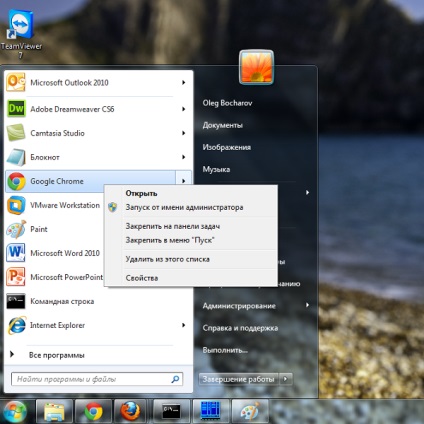Open Windows Explorer from the taskbar

pos(54,411)
